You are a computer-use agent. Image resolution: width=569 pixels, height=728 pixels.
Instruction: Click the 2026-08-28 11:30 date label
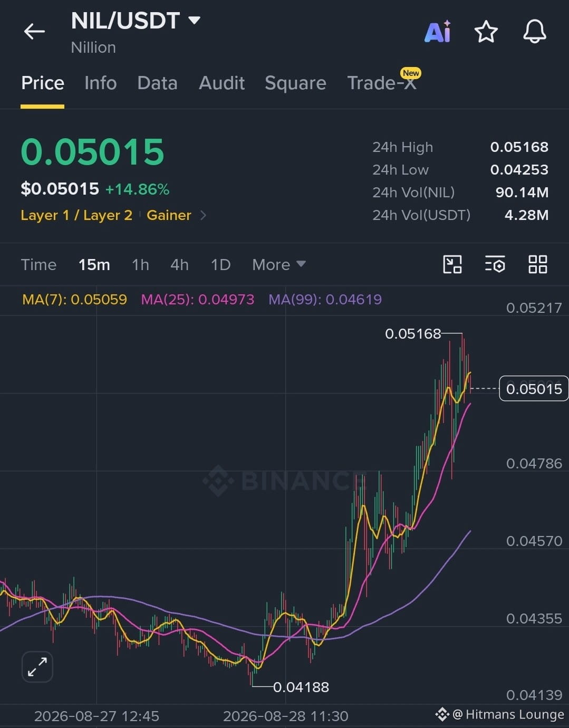pyautogui.click(x=285, y=716)
